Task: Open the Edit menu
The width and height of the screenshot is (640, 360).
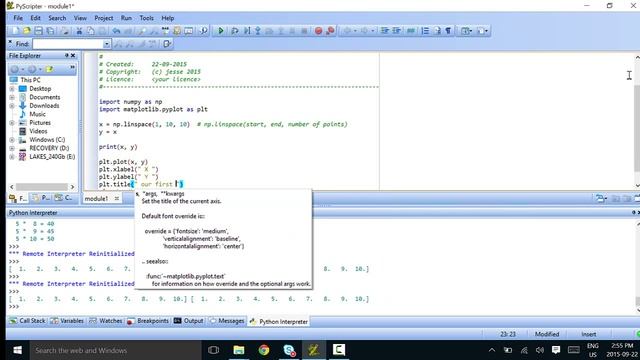Action: coord(36,18)
